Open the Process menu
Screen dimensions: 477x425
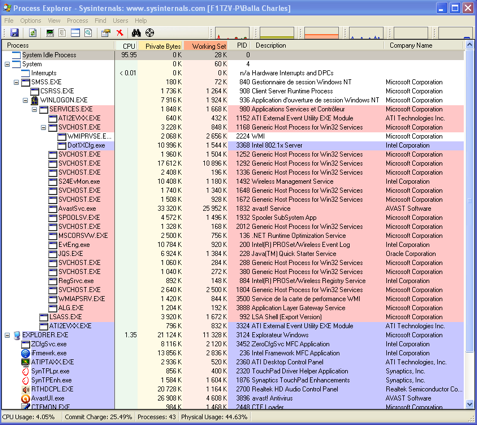[77, 21]
